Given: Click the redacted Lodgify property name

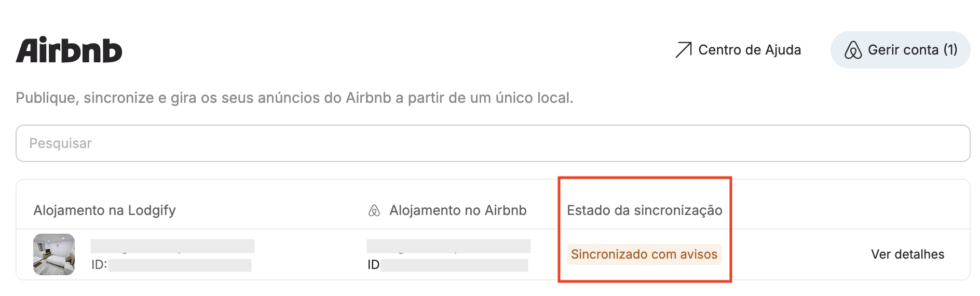Looking at the screenshot, I should [172, 246].
